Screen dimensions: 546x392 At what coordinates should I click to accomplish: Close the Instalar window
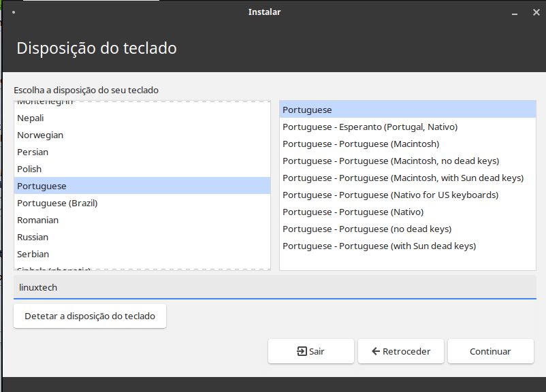tap(533, 12)
